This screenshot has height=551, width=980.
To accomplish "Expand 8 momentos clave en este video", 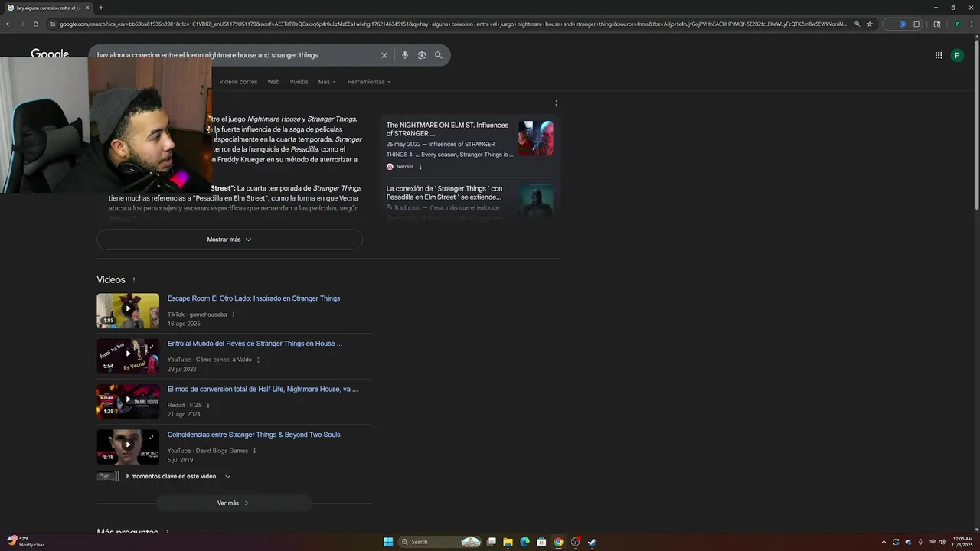I will coord(178,476).
